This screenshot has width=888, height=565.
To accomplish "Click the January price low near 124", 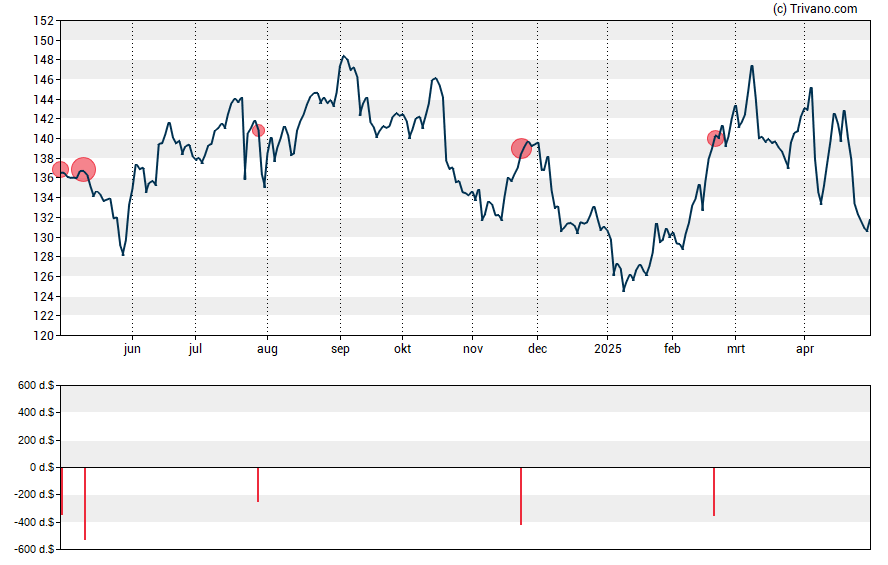I will pyautogui.click(x=624, y=291).
